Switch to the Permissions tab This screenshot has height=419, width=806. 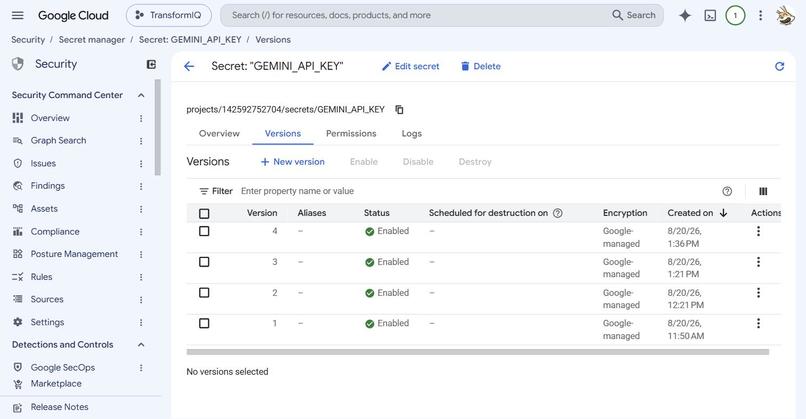(x=351, y=134)
